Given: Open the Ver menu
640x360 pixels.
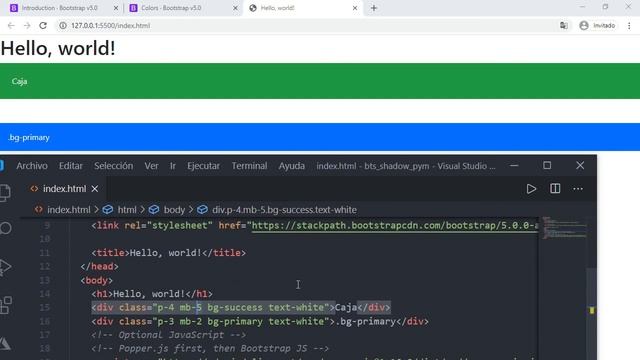Looking at the screenshot, I should pyautogui.click(x=151, y=166).
